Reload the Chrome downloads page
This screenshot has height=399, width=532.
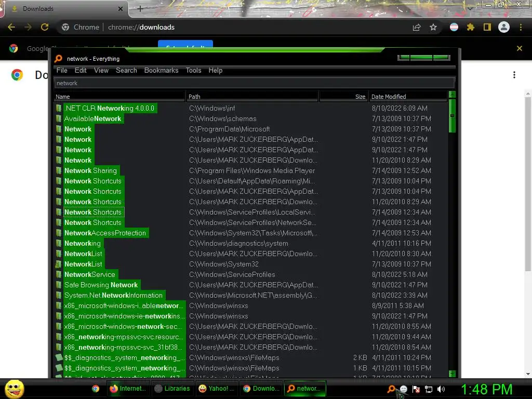pyautogui.click(x=45, y=27)
